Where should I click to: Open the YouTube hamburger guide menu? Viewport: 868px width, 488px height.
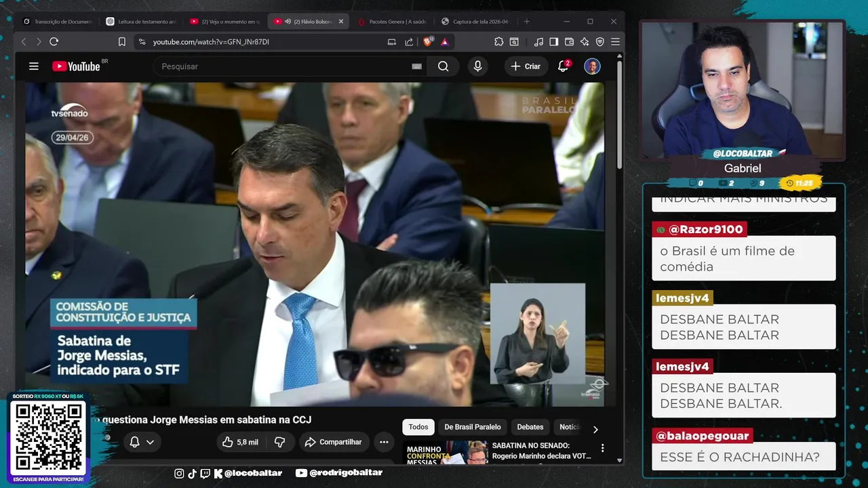point(34,66)
